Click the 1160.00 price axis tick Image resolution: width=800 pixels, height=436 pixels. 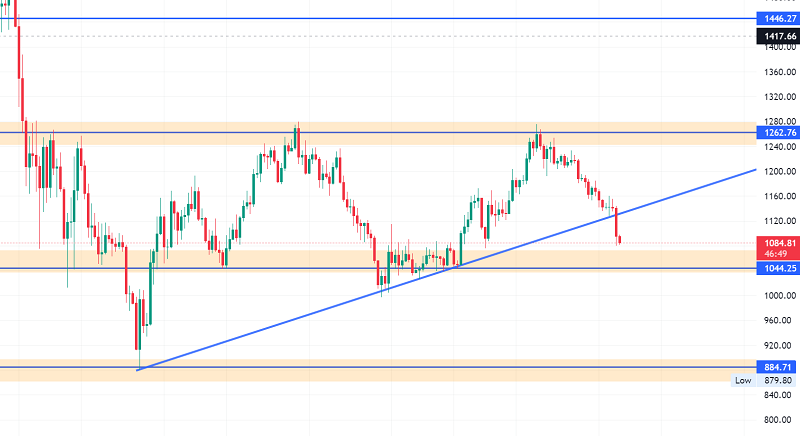pyautogui.click(x=780, y=196)
